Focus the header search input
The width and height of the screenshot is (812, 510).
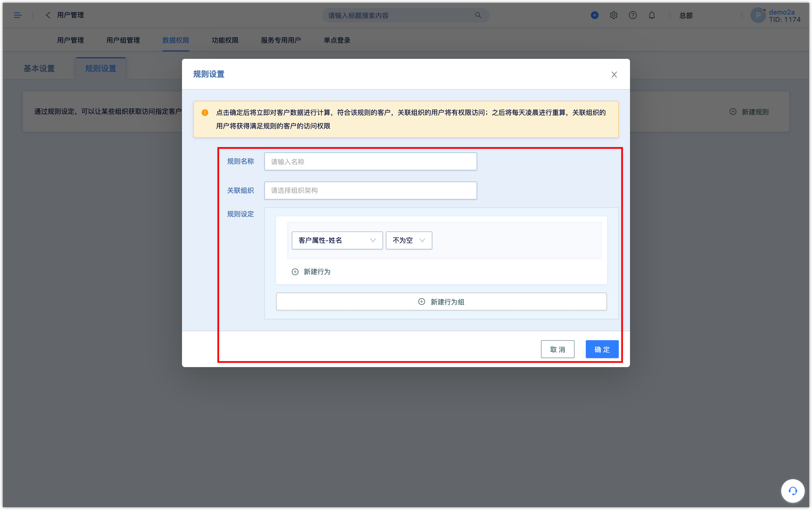[406, 15]
